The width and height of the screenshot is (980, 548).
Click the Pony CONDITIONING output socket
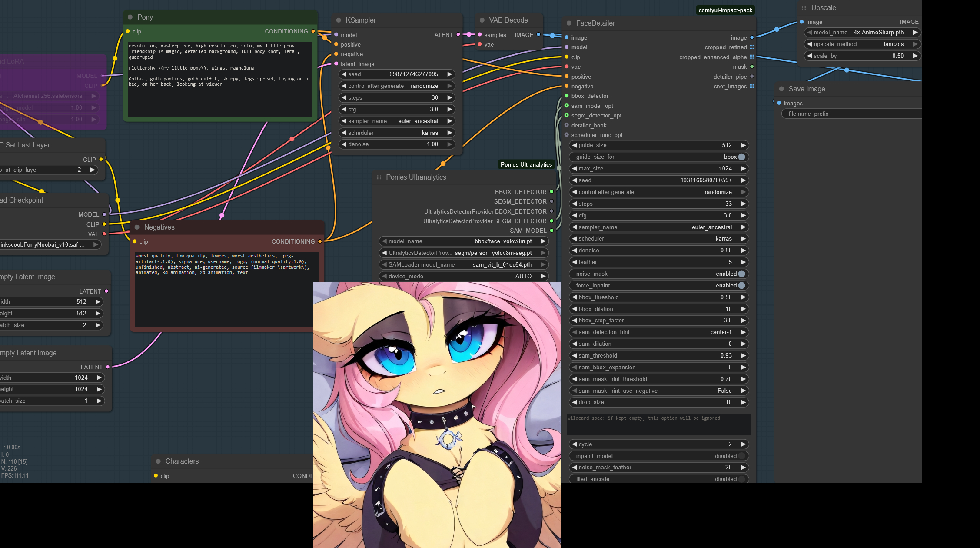click(313, 31)
